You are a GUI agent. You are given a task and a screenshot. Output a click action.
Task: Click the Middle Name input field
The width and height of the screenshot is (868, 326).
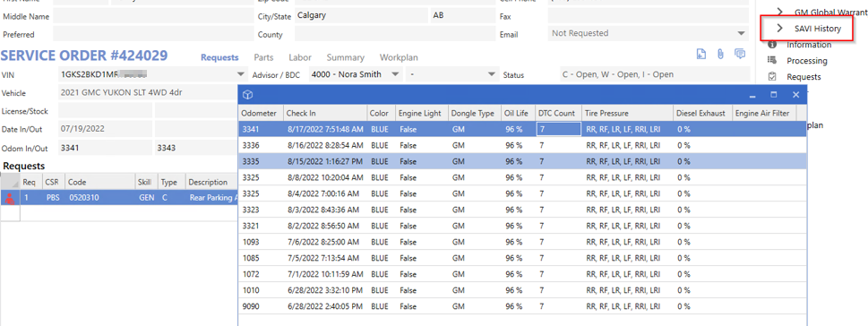pos(153,16)
